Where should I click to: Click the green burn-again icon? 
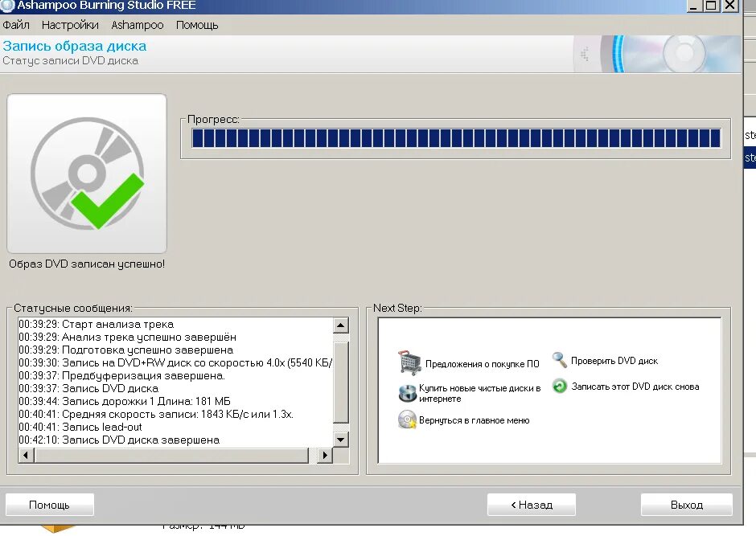point(559,386)
